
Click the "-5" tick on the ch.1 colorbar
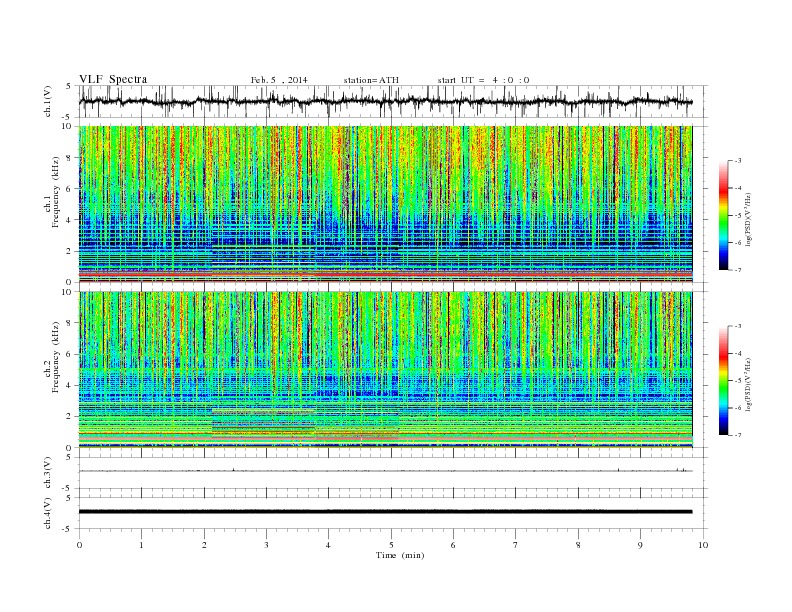(738, 216)
